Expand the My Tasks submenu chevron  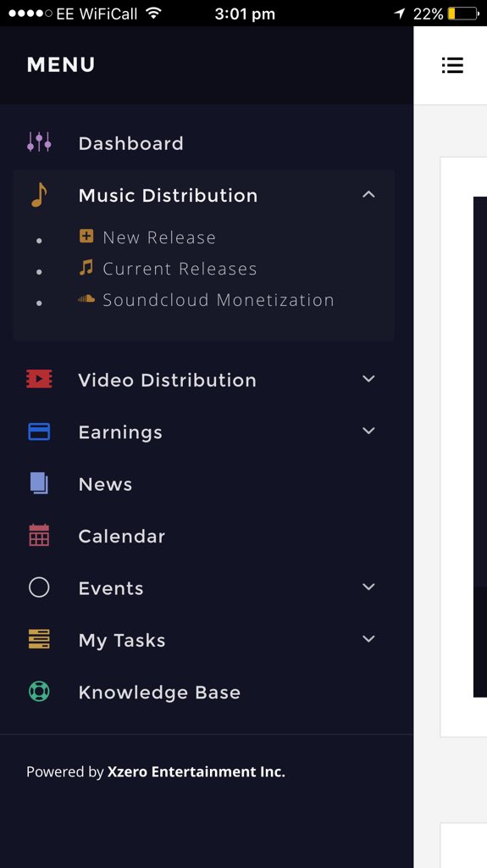(x=368, y=639)
